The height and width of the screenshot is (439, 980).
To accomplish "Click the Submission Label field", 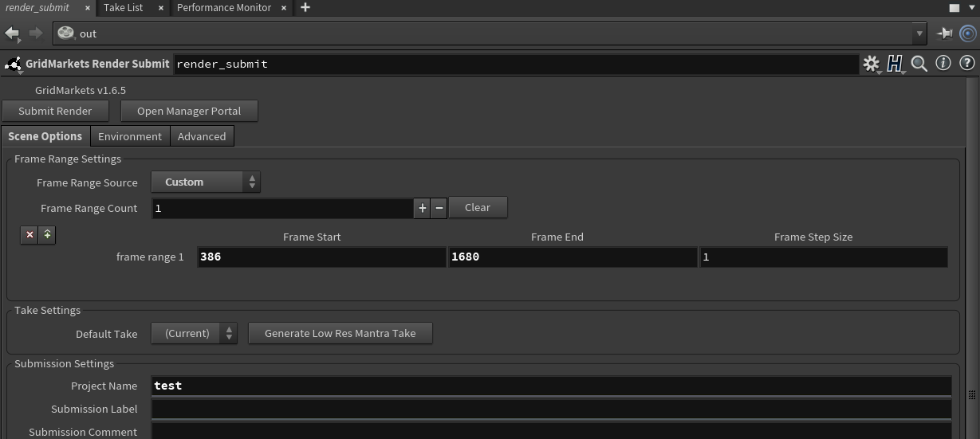I will [551, 409].
